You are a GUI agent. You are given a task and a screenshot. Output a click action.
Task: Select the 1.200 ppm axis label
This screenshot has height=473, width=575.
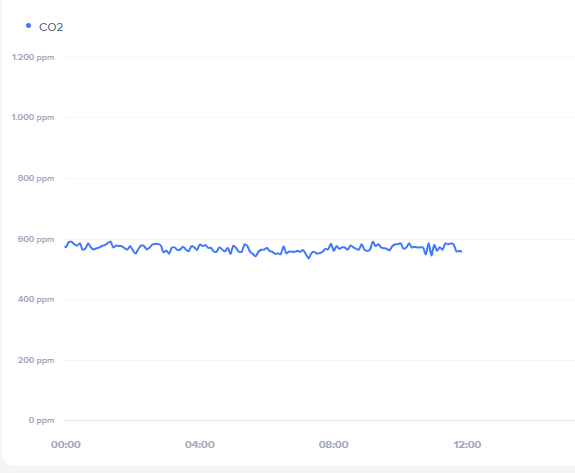[x=33, y=57]
